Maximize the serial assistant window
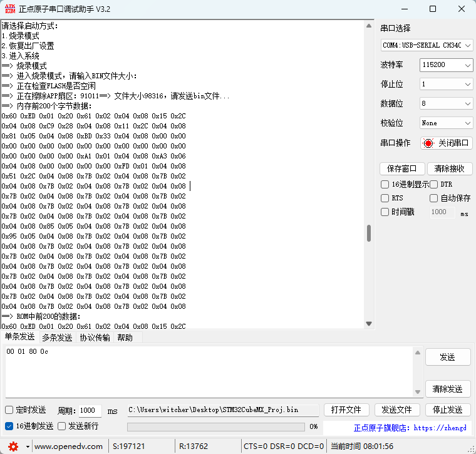The image size is (476, 454). (433, 9)
